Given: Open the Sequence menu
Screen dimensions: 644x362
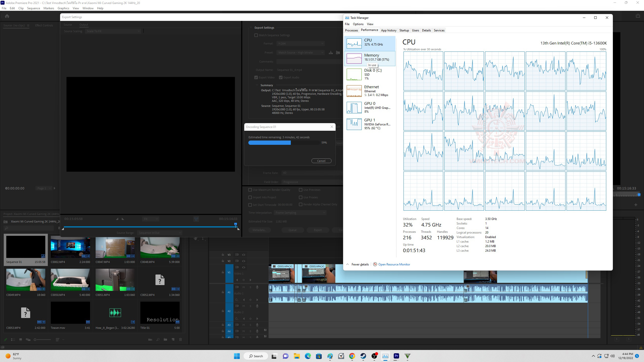Looking at the screenshot, I should click(33, 8).
